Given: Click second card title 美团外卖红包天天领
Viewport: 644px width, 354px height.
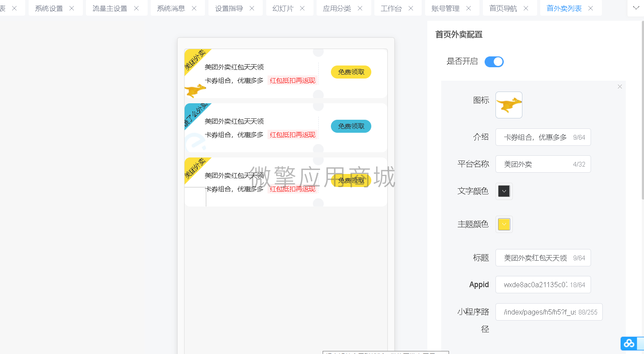Looking at the screenshot, I should click(234, 121).
